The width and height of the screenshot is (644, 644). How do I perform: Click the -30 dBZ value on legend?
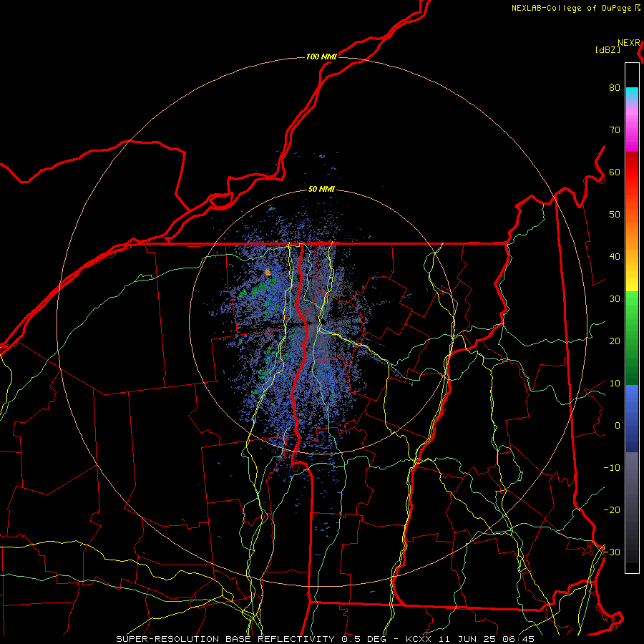click(x=612, y=552)
